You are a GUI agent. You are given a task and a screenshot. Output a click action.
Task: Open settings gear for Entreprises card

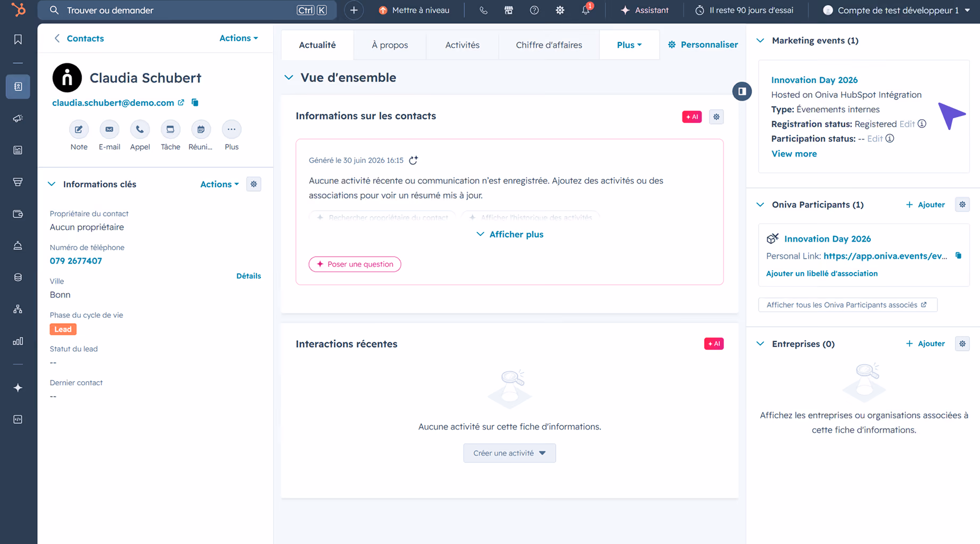[x=962, y=344]
